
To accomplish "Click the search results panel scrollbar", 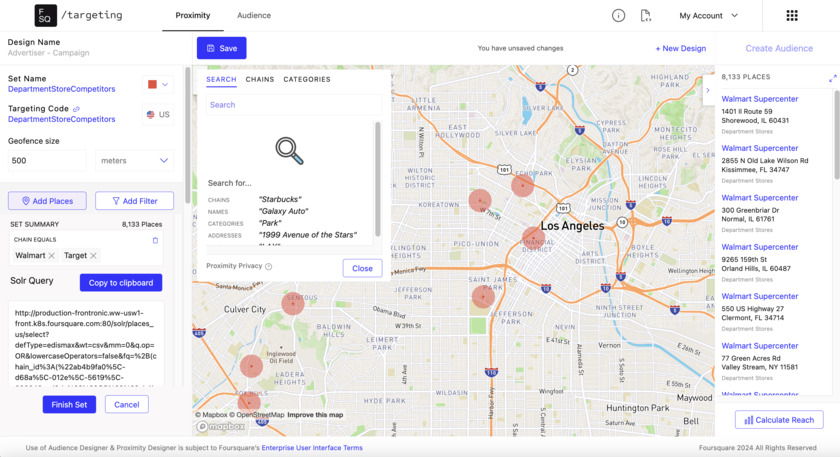I will (x=378, y=179).
